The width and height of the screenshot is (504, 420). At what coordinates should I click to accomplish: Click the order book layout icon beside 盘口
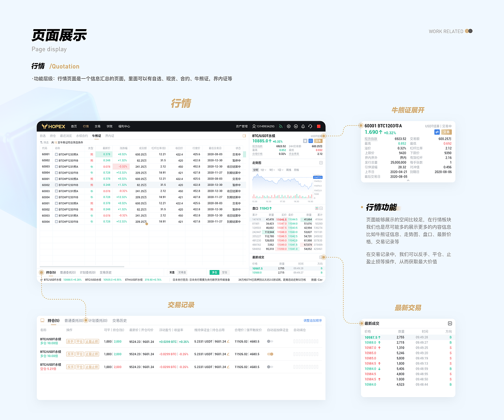(317, 208)
